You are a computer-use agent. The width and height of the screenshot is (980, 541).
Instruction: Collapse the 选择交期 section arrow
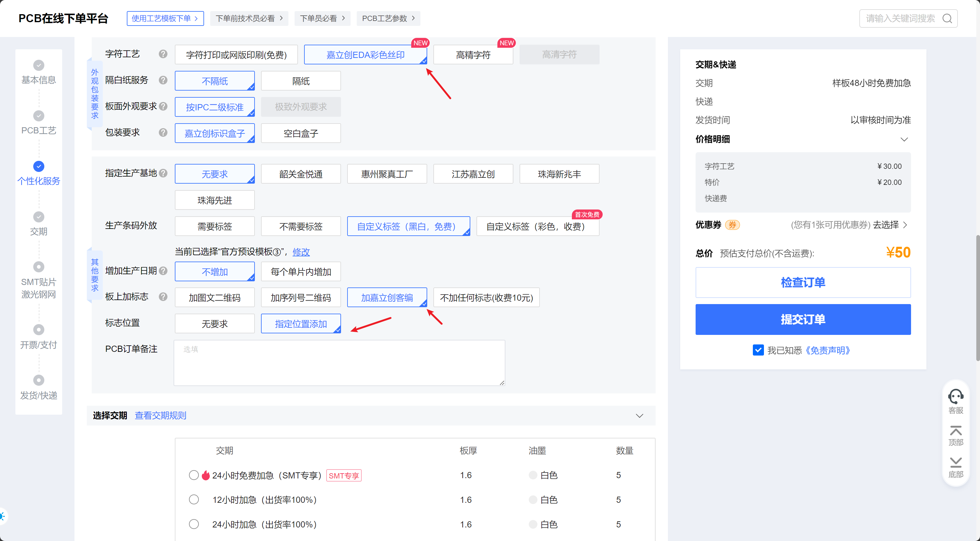click(x=639, y=415)
